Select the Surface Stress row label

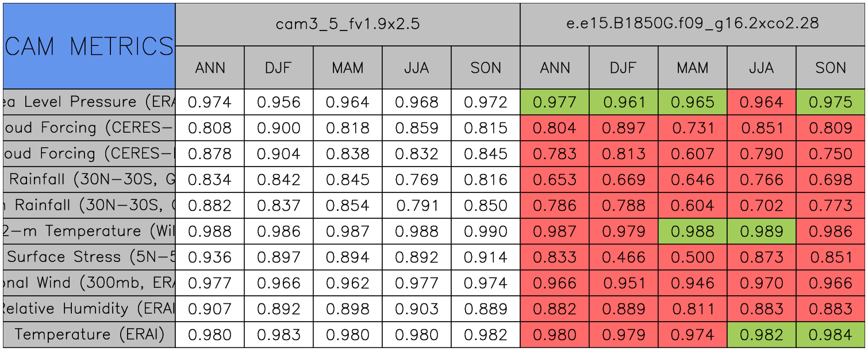(x=89, y=257)
